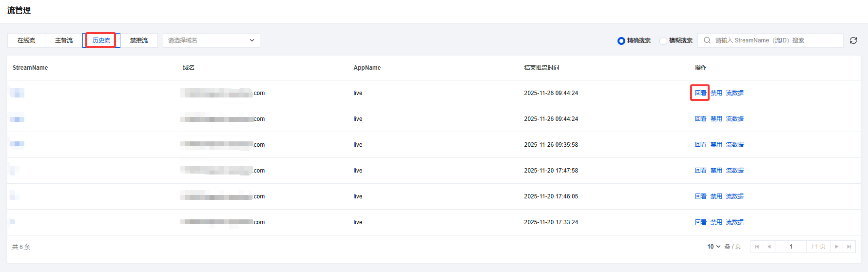Select the 模糊搜索 radio option
This screenshot has width=868, height=272.
(663, 41)
